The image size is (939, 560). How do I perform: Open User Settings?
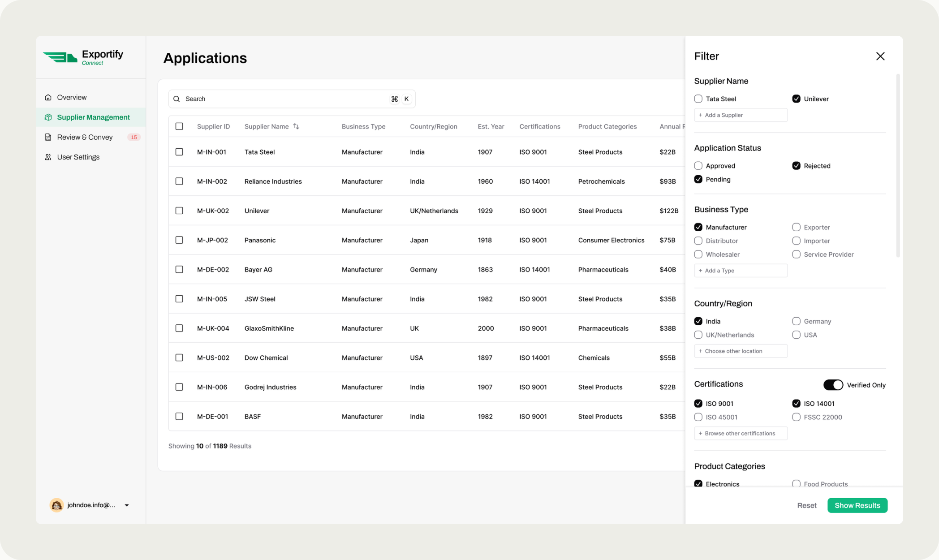point(91,157)
